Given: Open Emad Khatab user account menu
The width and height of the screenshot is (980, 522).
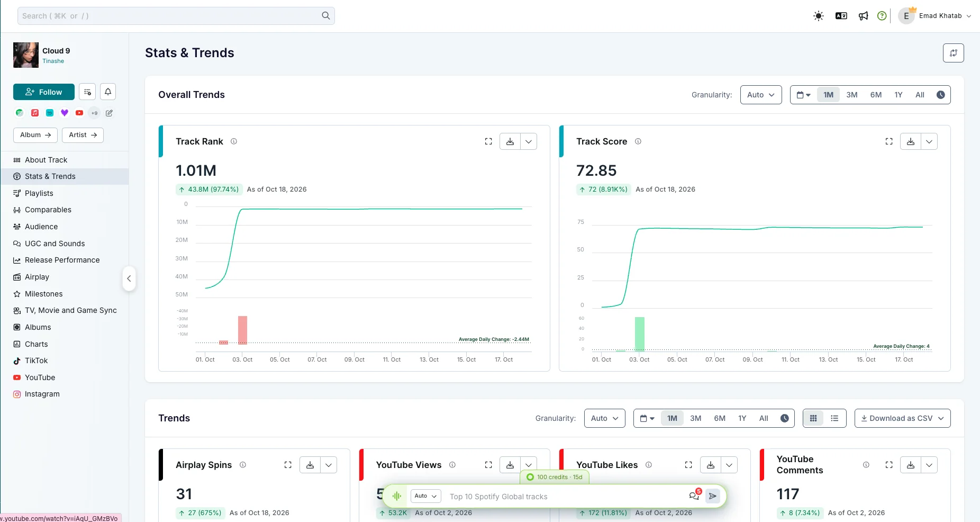Looking at the screenshot, I should [x=936, y=16].
